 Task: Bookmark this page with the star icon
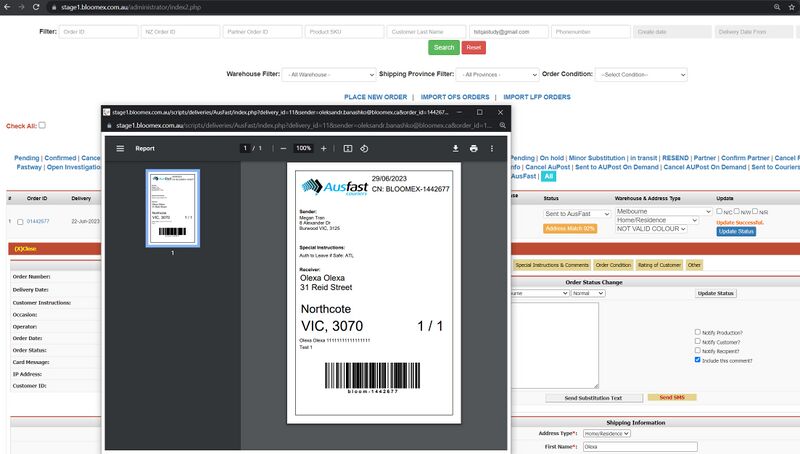(792, 7)
